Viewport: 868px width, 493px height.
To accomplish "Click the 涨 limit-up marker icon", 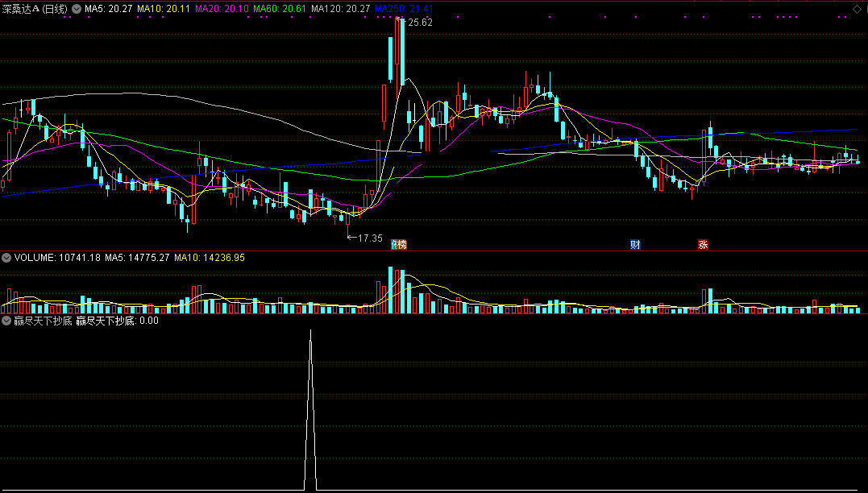I will coord(703,245).
